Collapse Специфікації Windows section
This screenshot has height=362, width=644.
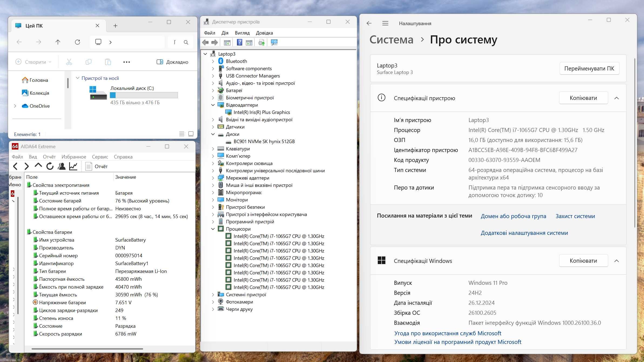click(616, 261)
